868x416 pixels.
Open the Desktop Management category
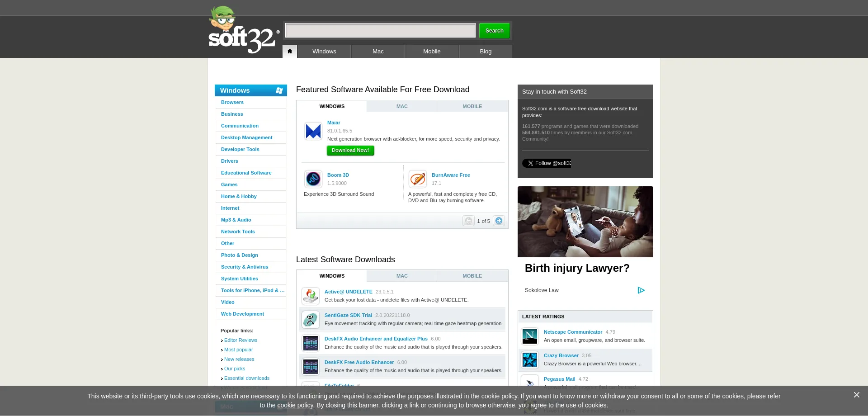click(x=246, y=137)
